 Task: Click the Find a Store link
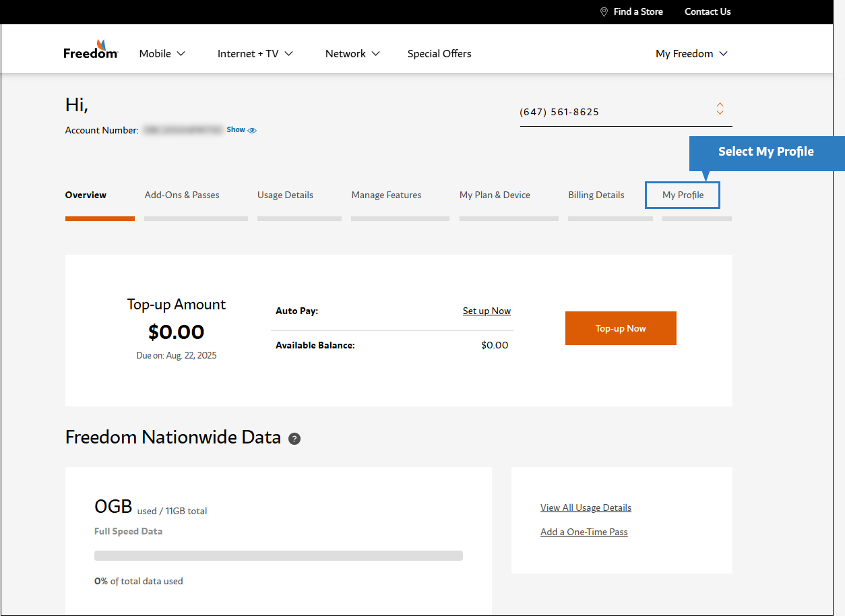[638, 11]
